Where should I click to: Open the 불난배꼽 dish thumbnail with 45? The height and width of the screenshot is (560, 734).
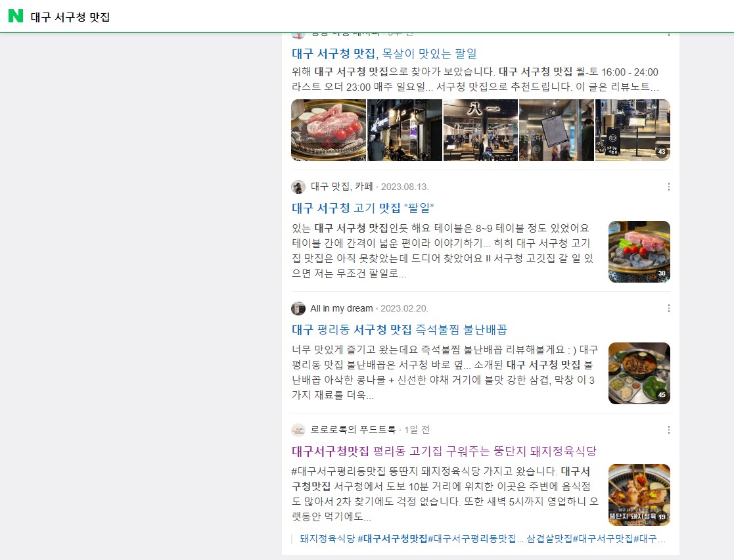click(x=639, y=373)
